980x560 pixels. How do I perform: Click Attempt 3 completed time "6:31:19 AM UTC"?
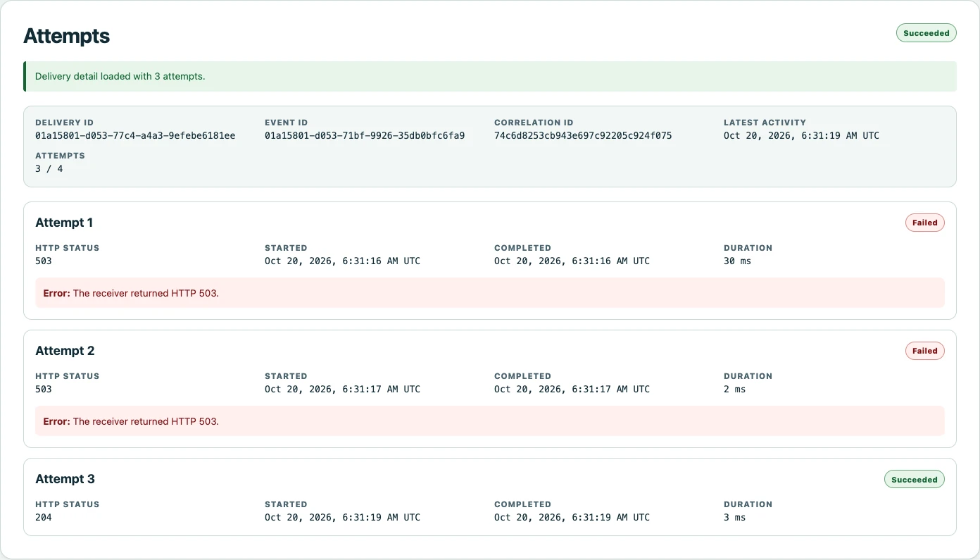coord(611,517)
